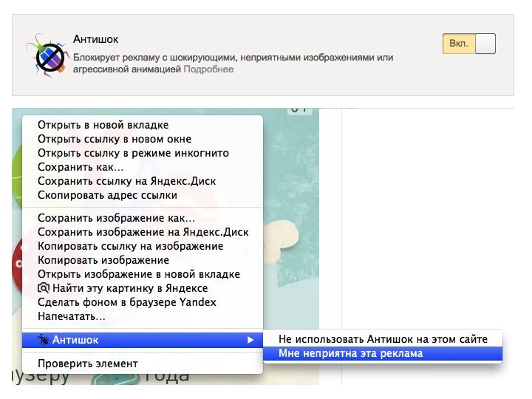532x399 pixels.
Task: Select Сохранить ссылку на Яндекс.Диск
Action: pos(143,181)
